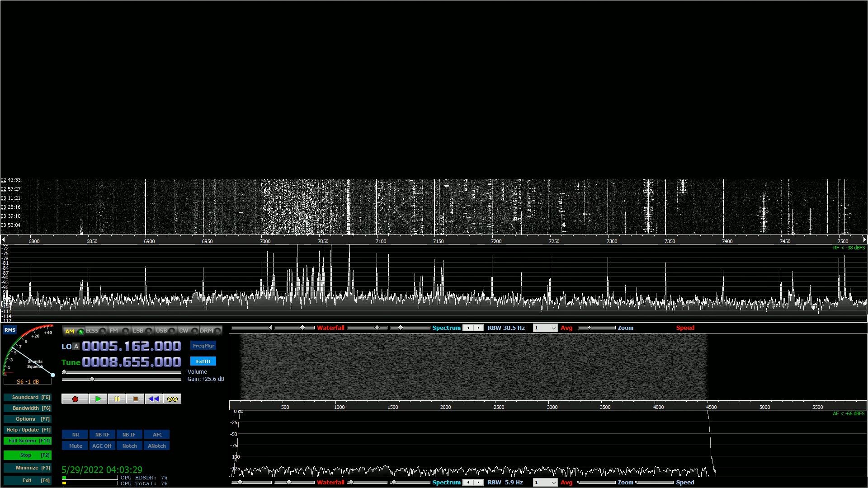Click the ExtIO button
Image resolution: width=868 pixels, height=488 pixels.
(203, 361)
